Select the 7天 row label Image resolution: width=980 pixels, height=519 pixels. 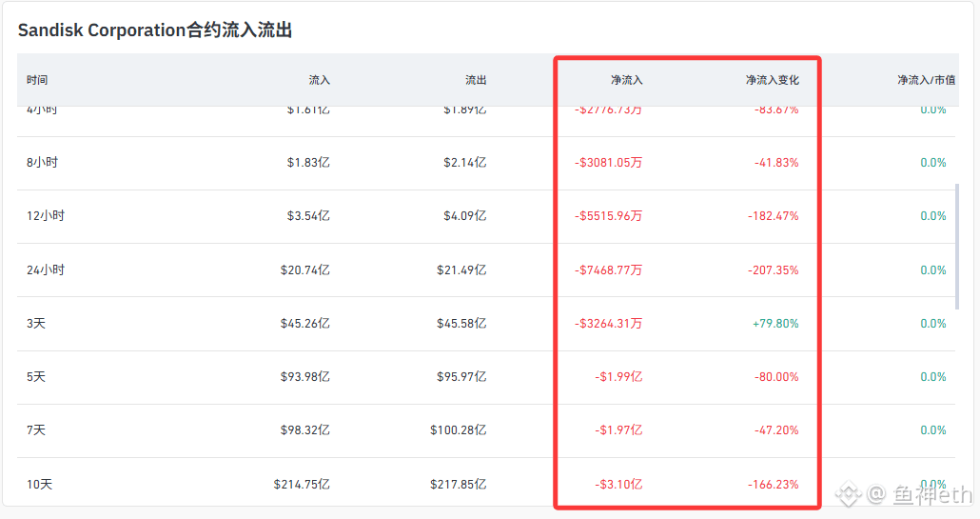35,430
